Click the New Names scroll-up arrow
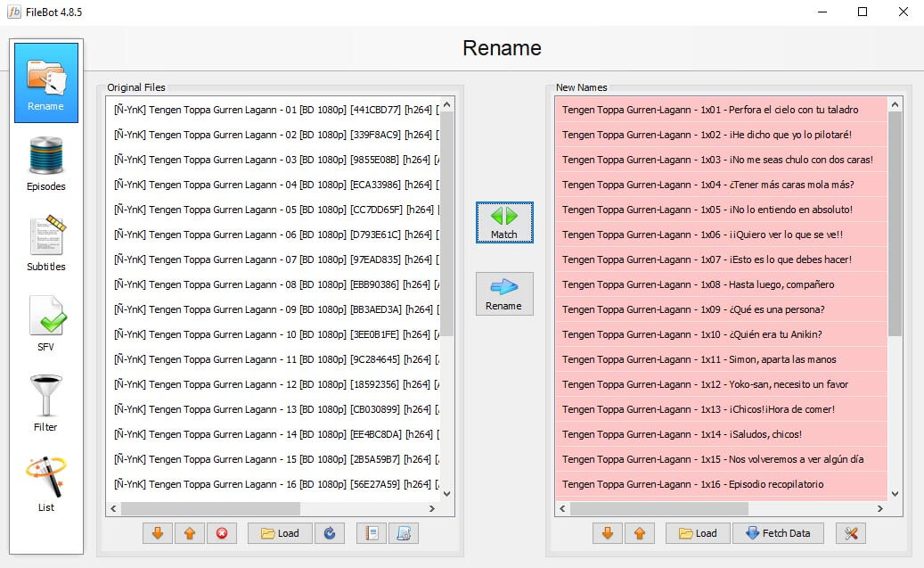Image resolution: width=924 pixels, height=568 pixels. [x=895, y=105]
